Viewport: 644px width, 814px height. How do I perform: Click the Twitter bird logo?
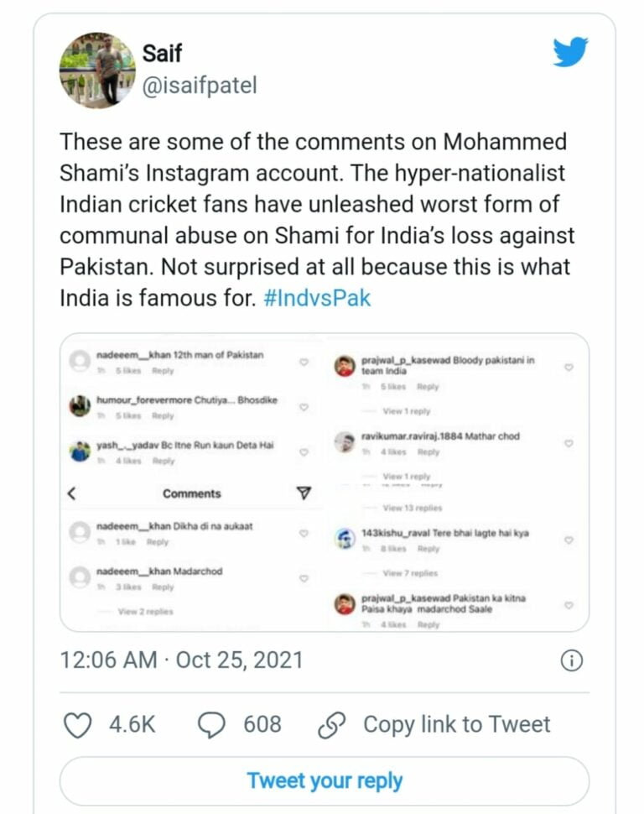[x=570, y=53]
